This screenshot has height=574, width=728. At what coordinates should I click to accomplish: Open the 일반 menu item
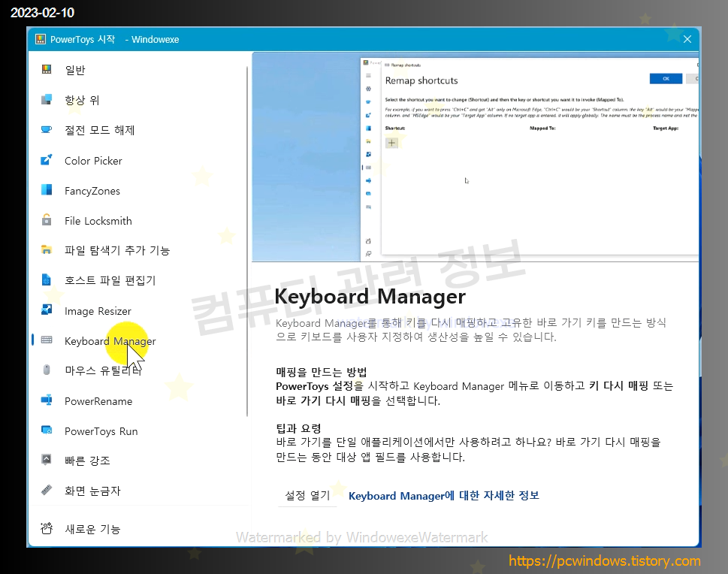[75, 70]
